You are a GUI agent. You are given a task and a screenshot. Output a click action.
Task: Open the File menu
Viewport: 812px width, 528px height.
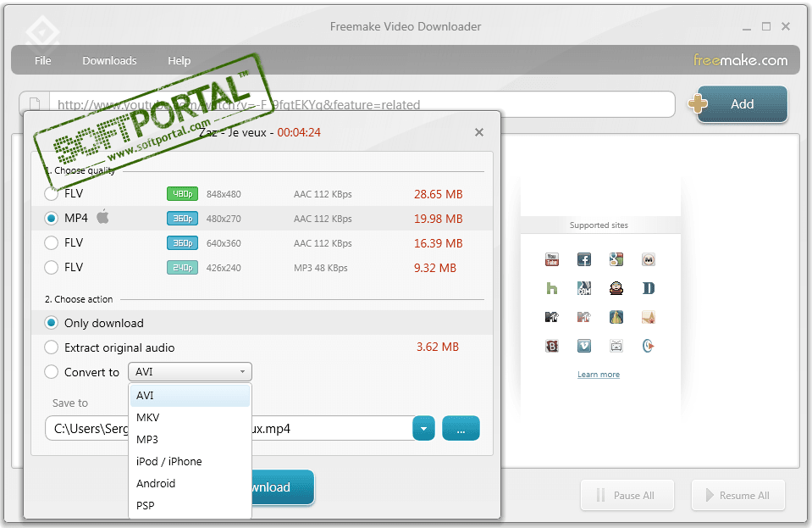click(42, 61)
